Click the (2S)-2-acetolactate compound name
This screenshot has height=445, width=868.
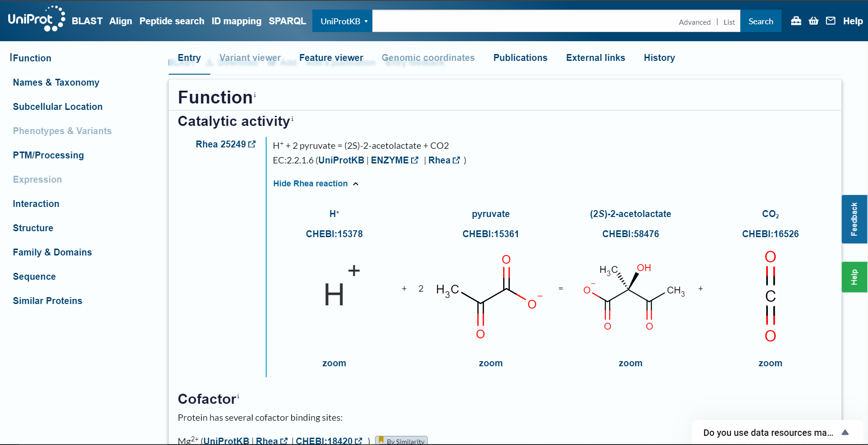pyautogui.click(x=631, y=214)
